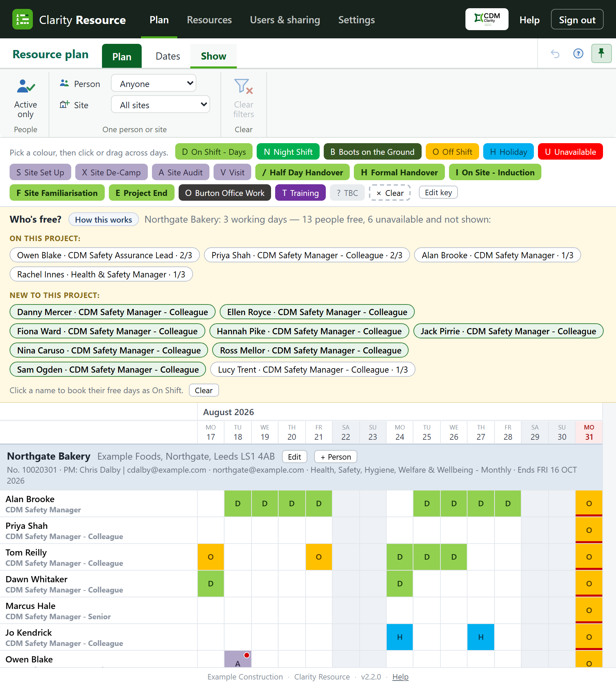Click the Sign out button
This screenshot has width=616, height=685.
(x=577, y=20)
